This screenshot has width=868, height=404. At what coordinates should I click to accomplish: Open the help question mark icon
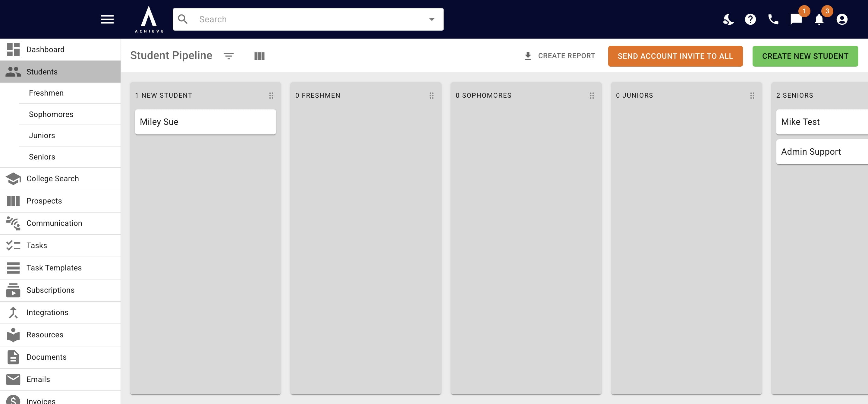pos(750,19)
